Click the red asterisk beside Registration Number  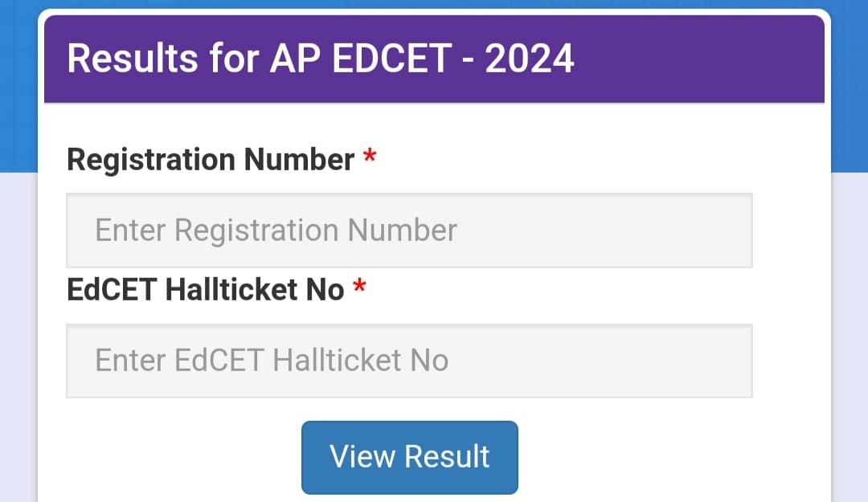(369, 156)
